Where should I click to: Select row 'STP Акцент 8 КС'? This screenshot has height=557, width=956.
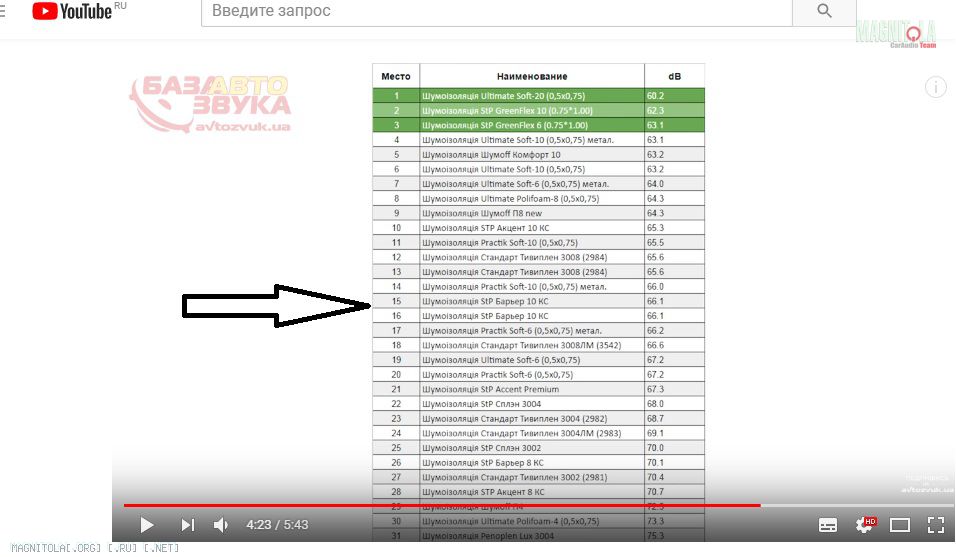(x=539, y=492)
